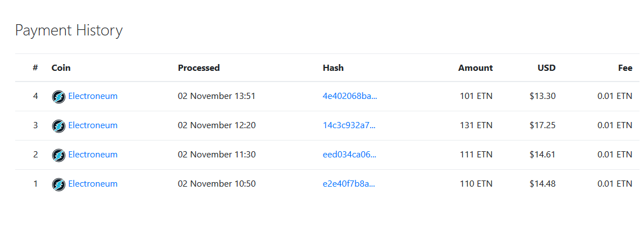
Task: Click the Electroneum coin icon in payment 1
Action: pos(58,184)
